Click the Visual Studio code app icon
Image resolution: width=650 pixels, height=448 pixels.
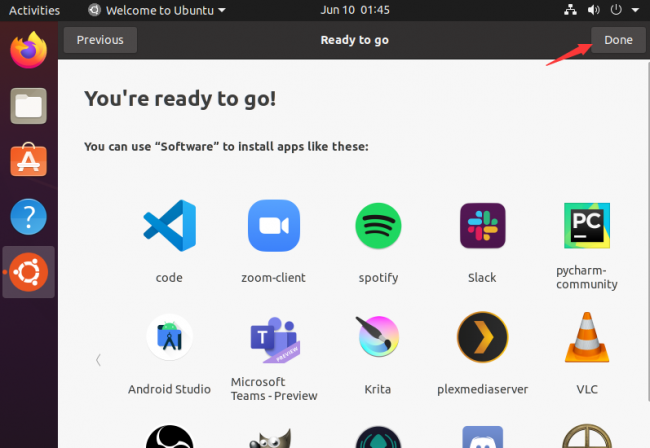[x=170, y=225]
